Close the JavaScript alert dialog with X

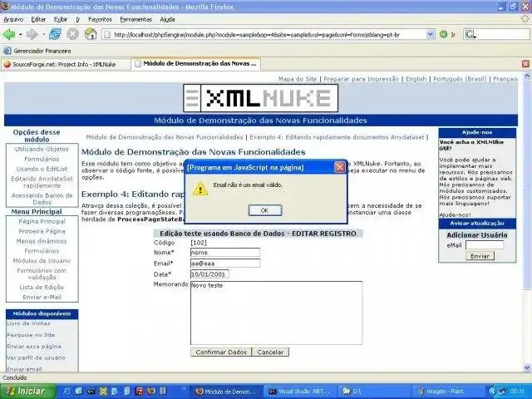pyautogui.click(x=340, y=167)
